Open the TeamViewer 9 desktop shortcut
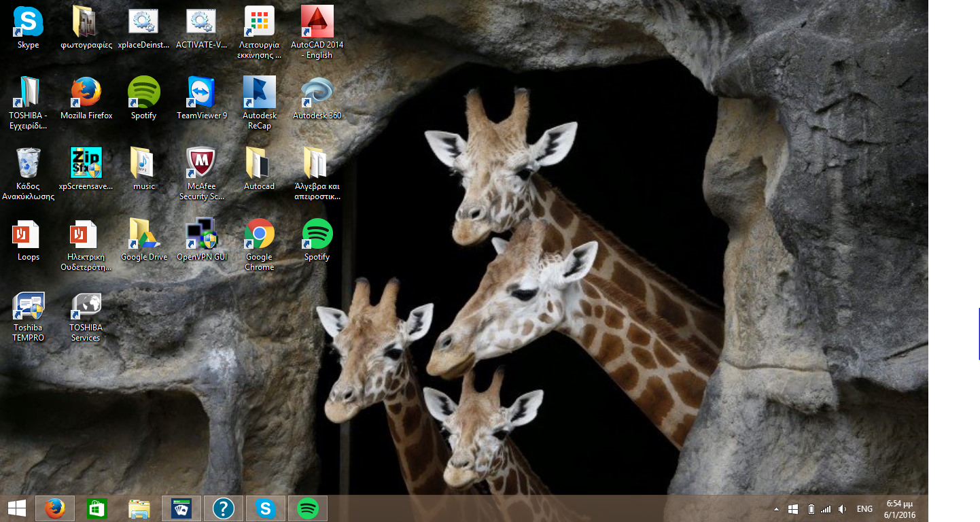 pos(202,99)
